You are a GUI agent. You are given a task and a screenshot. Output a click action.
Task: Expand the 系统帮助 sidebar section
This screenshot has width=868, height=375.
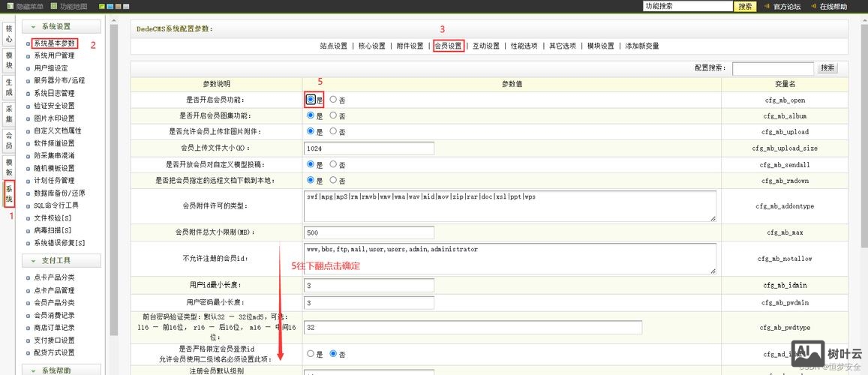click(x=62, y=370)
